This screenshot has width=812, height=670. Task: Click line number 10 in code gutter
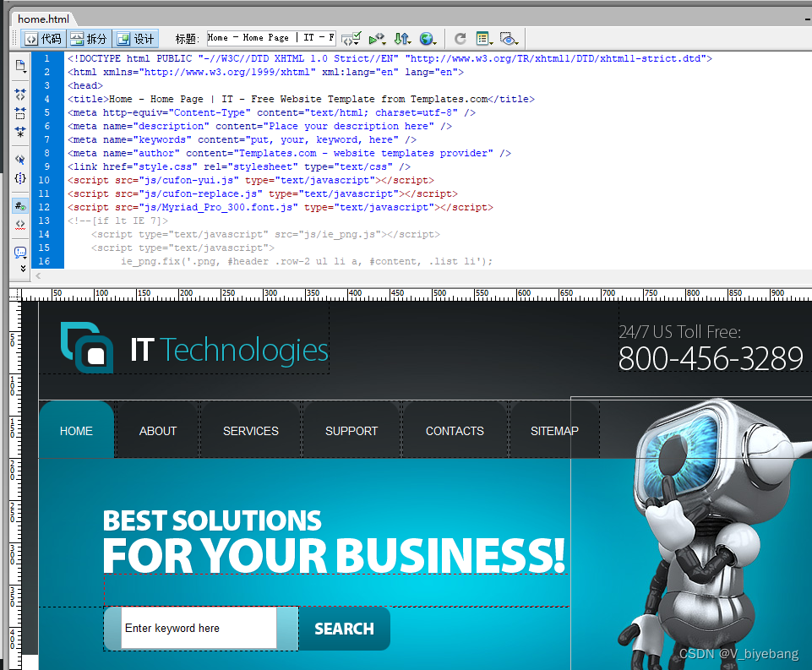coord(44,180)
